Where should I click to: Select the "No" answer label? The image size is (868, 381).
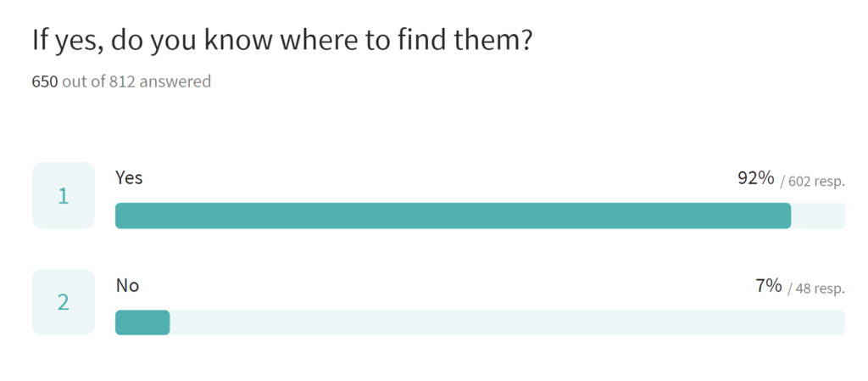(127, 285)
